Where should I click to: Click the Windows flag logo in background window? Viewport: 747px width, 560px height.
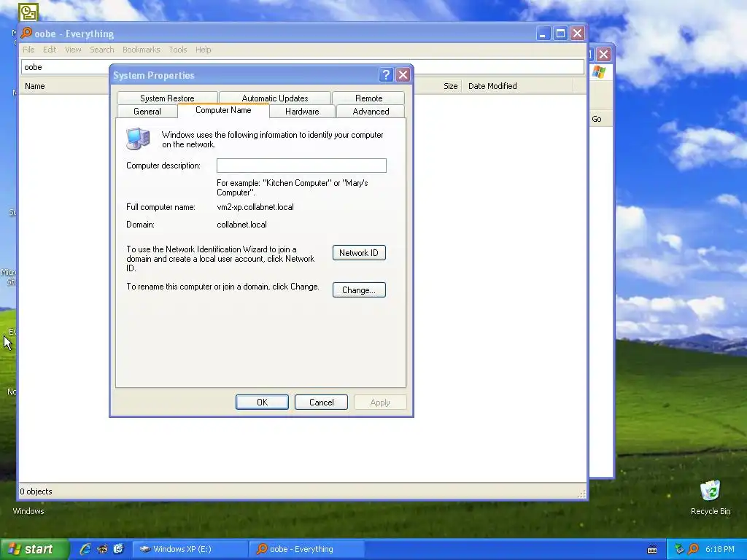599,72
